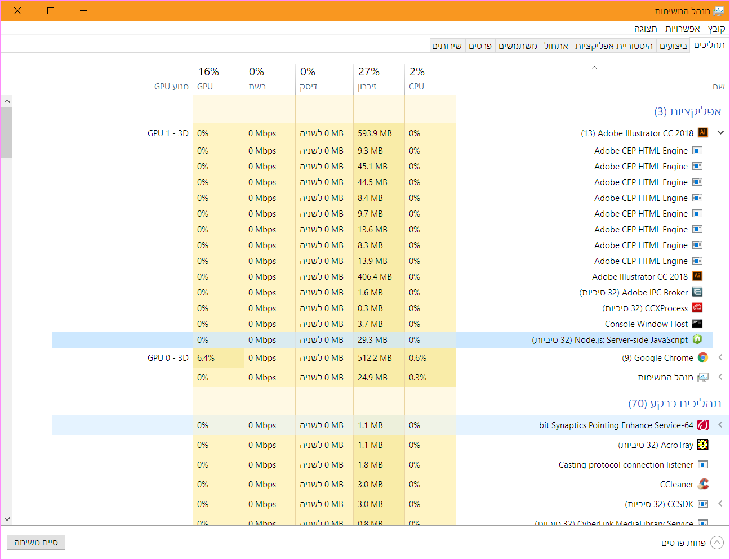Click the 0.6% CPU value for Chrome
Screen dimensions: 730x560
[x=418, y=358]
